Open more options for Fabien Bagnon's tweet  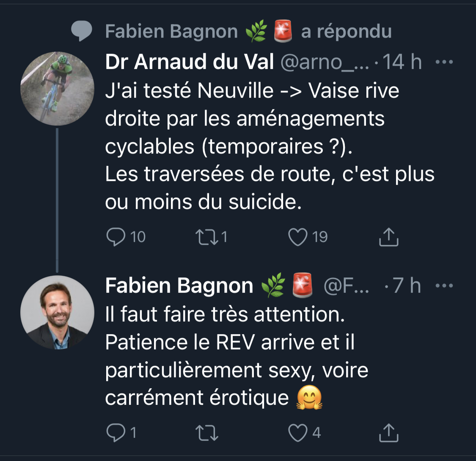pyautogui.click(x=444, y=286)
